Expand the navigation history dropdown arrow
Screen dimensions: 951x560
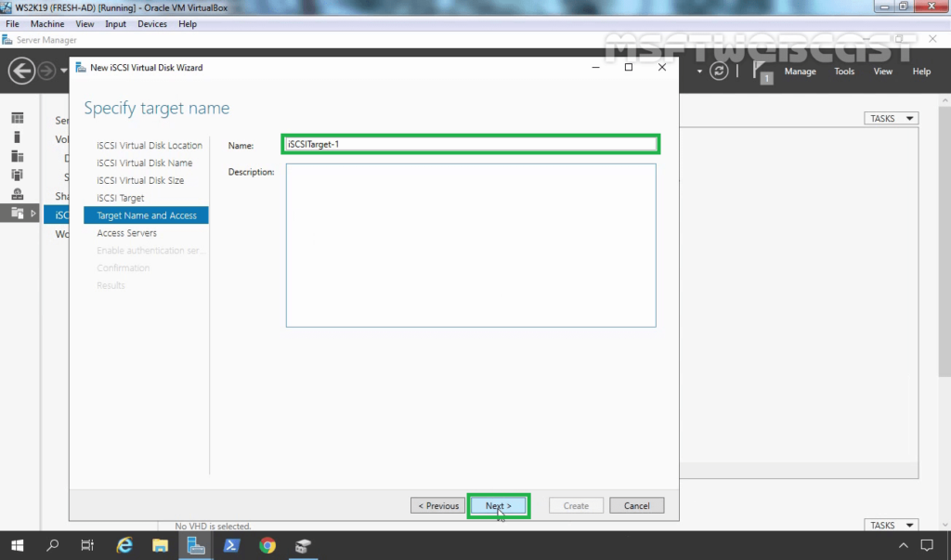click(64, 71)
